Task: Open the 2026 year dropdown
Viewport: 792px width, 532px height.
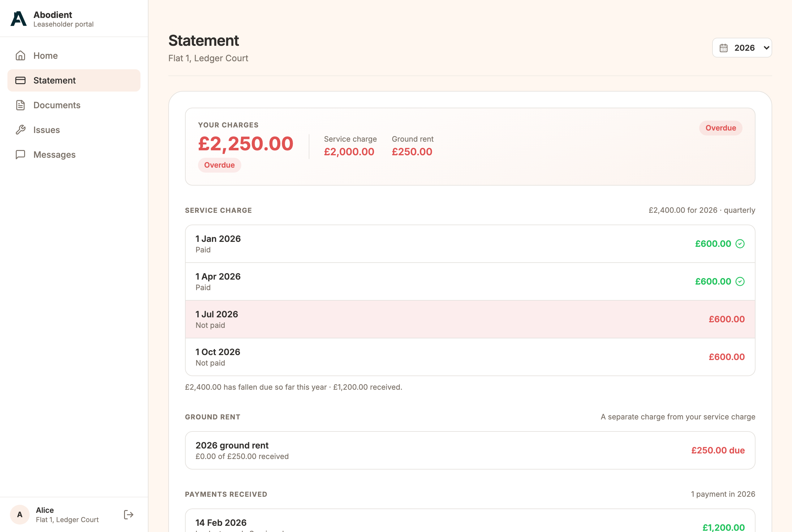Action: click(x=742, y=48)
